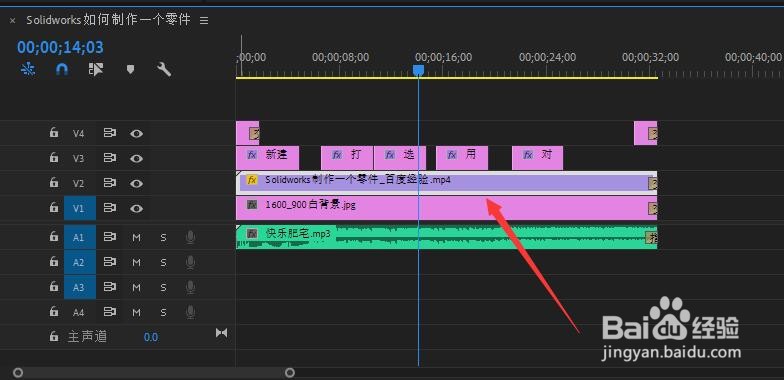Target the V4 track label
The height and width of the screenshot is (380, 784).
(78, 134)
